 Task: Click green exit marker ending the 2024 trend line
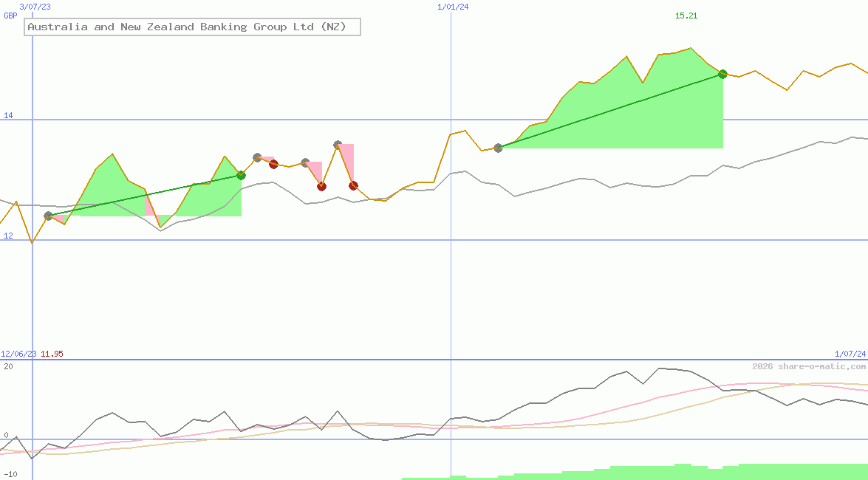[722, 74]
